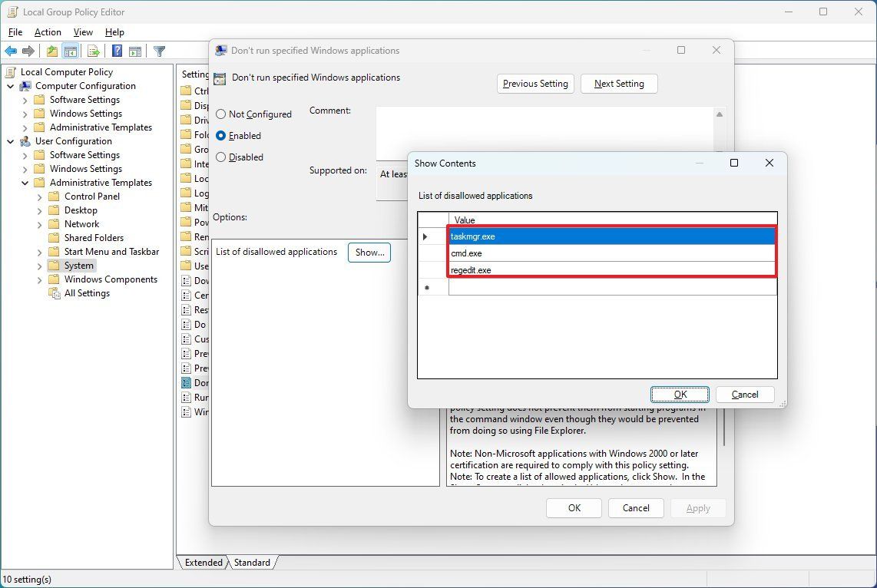Click the Filter icon in the toolbar
Screen dimensions: 877x588
pos(159,51)
